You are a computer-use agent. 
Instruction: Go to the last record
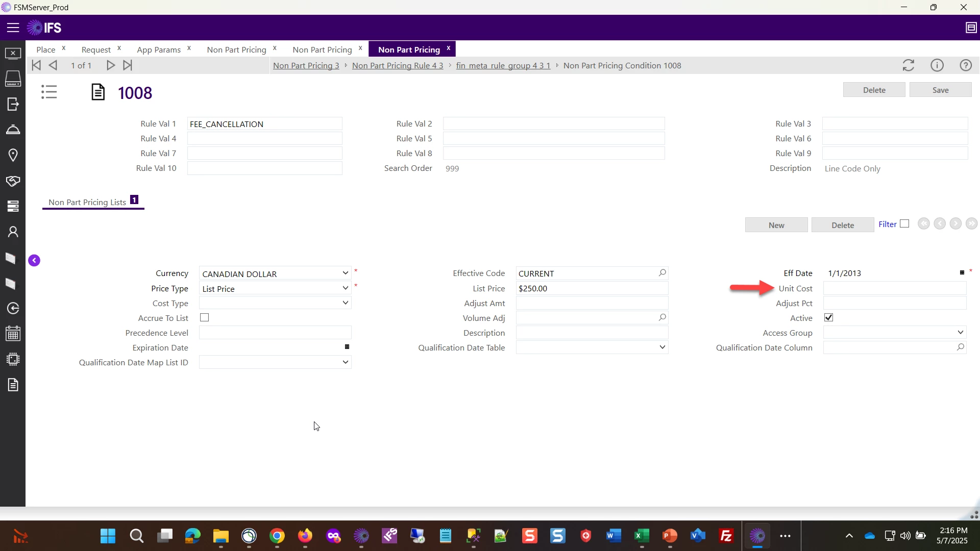click(128, 65)
